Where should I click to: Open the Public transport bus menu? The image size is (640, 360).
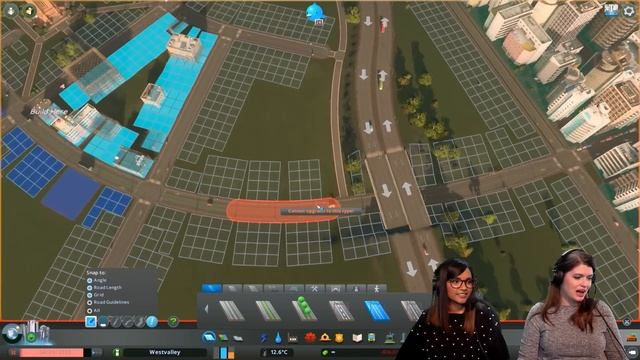pos(372,338)
